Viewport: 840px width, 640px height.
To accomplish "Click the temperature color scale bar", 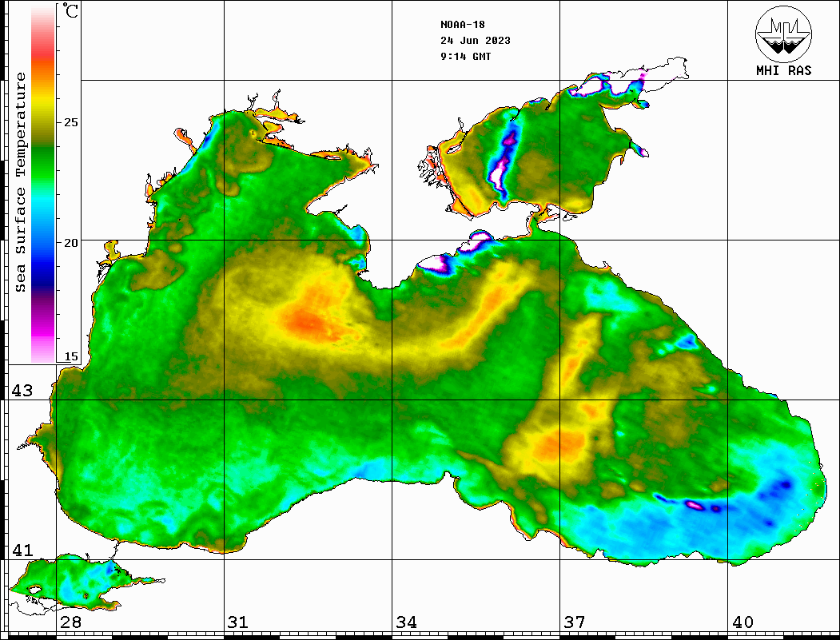I will pyautogui.click(x=43, y=184).
